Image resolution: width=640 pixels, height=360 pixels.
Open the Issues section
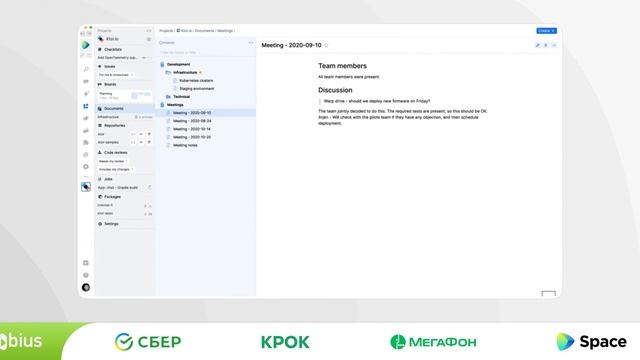(x=109, y=67)
